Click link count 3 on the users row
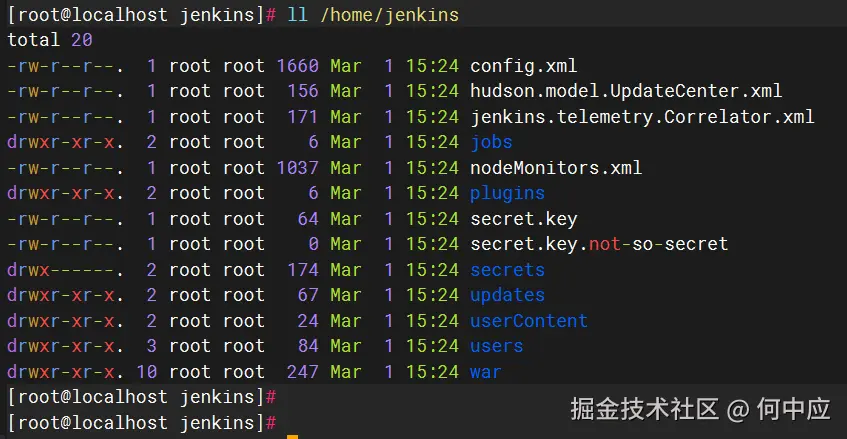 tap(152, 346)
